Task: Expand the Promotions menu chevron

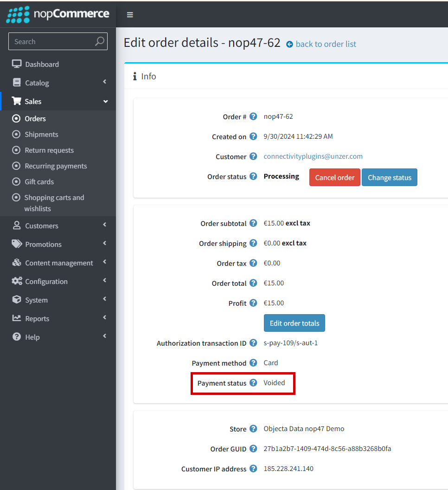Action: pos(105,243)
